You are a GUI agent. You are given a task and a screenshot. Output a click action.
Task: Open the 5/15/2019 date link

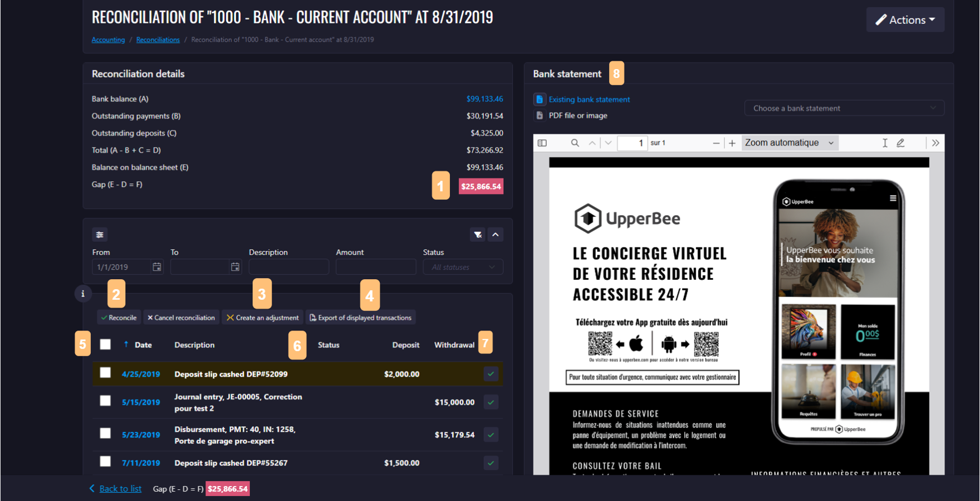tap(141, 402)
